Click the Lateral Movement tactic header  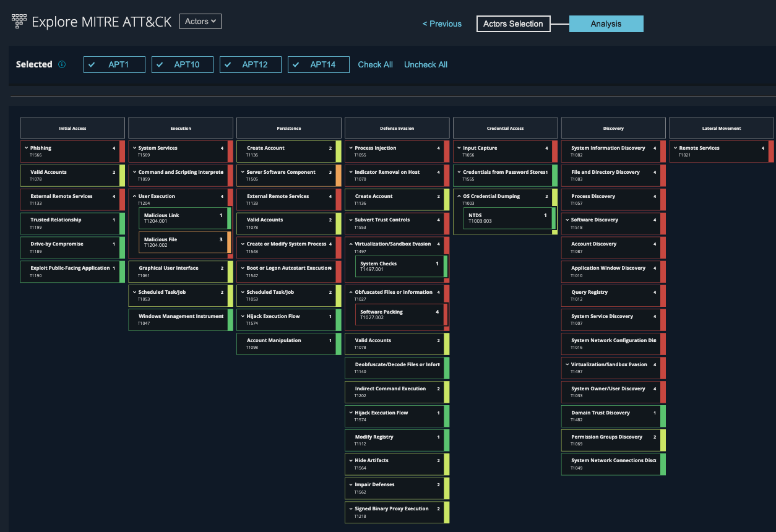[722, 128]
